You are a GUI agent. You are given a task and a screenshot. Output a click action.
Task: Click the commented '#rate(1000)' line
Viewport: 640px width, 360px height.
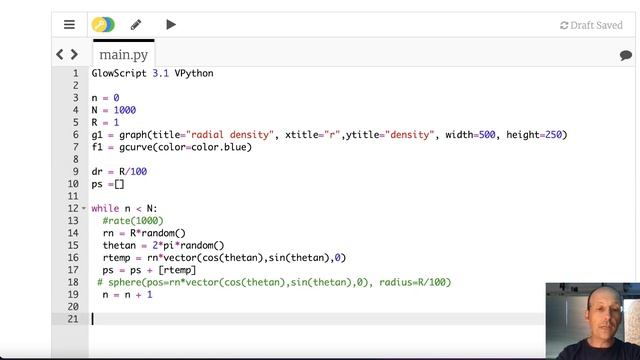[x=133, y=221]
